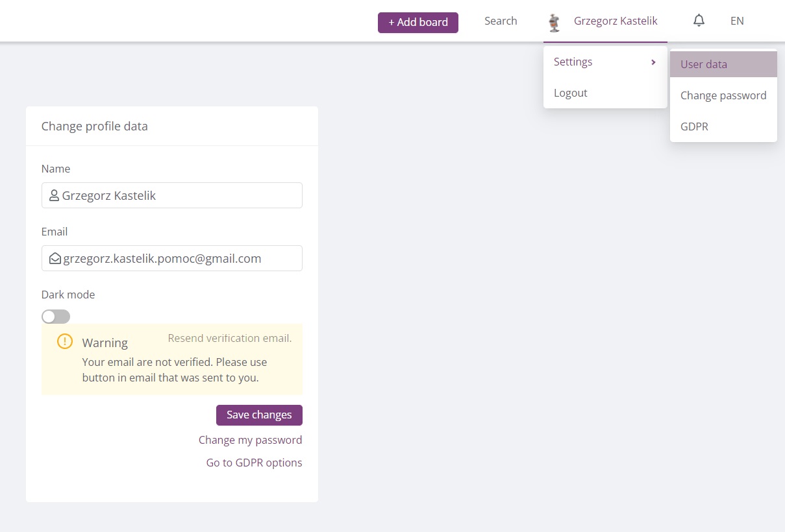Follow the Change my password link
Viewport: 785px width, 532px height.
pyautogui.click(x=250, y=440)
